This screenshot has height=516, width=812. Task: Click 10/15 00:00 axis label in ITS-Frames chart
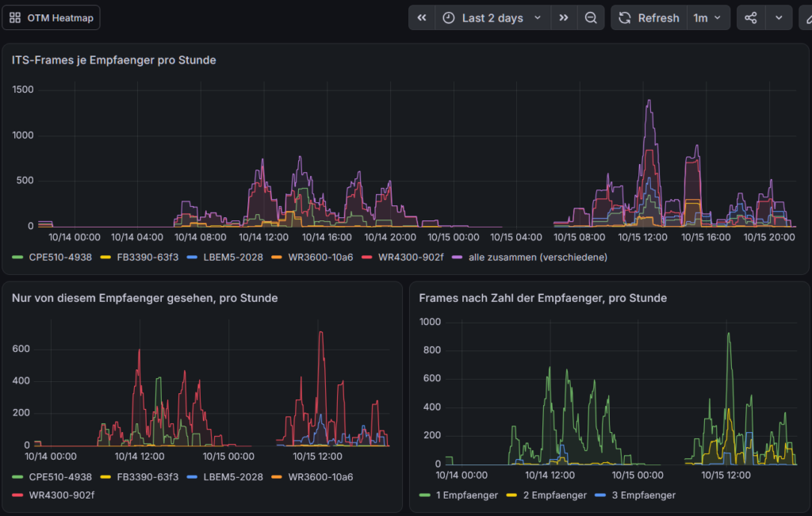pyautogui.click(x=453, y=237)
